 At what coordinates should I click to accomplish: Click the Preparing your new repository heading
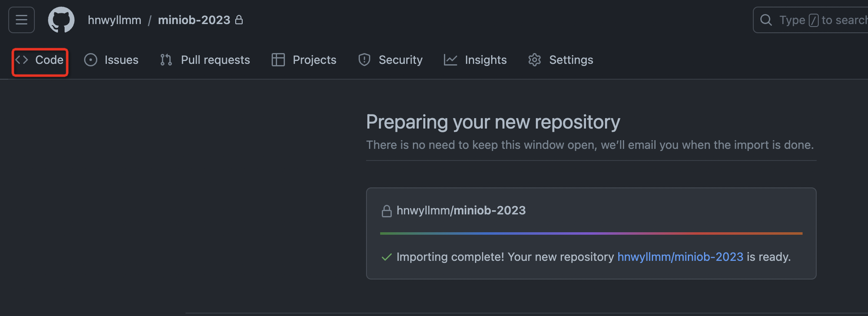pos(493,122)
